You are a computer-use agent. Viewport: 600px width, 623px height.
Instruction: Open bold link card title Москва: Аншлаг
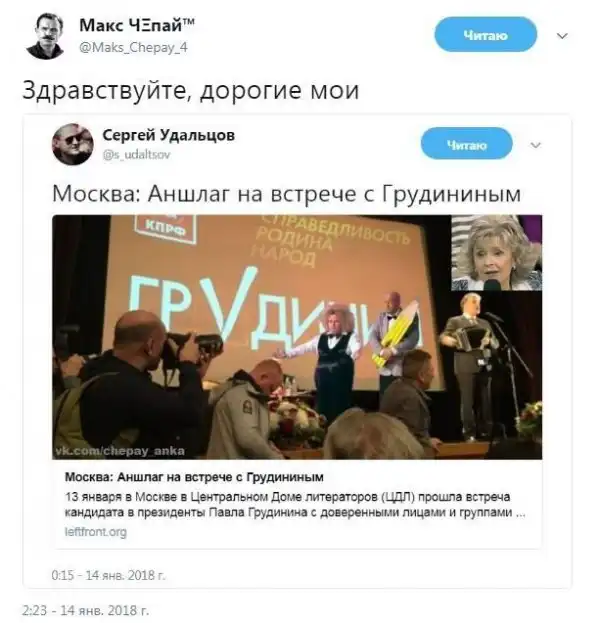(194, 477)
